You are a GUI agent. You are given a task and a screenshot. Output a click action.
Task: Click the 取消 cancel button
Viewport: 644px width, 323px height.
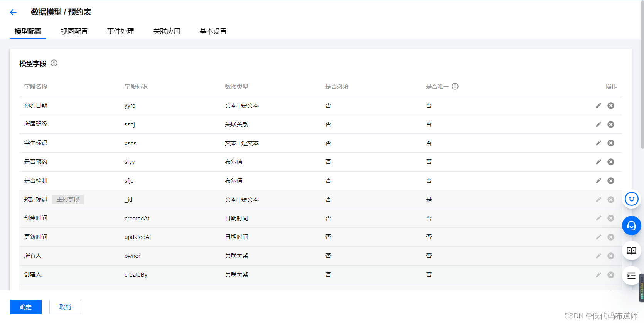[x=65, y=307]
